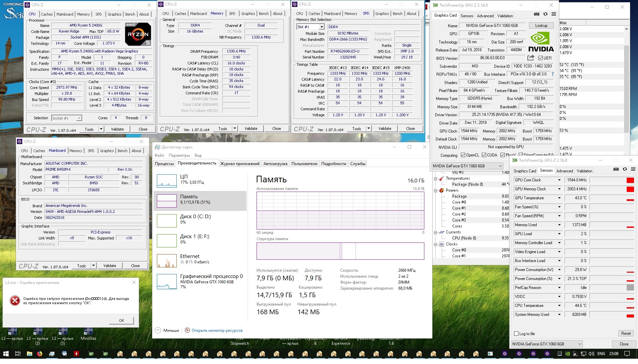Open the notification center icon
Screen dimensions: 638x364
pos(627,354)
